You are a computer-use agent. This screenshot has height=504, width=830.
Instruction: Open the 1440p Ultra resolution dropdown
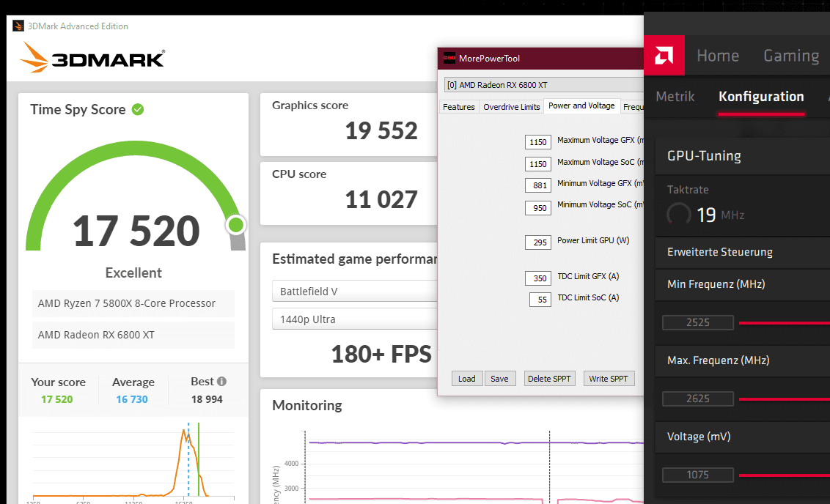tap(355, 319)
